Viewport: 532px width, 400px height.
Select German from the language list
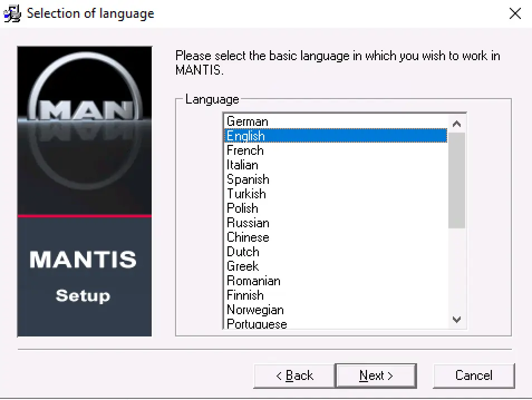pos(248,121)
